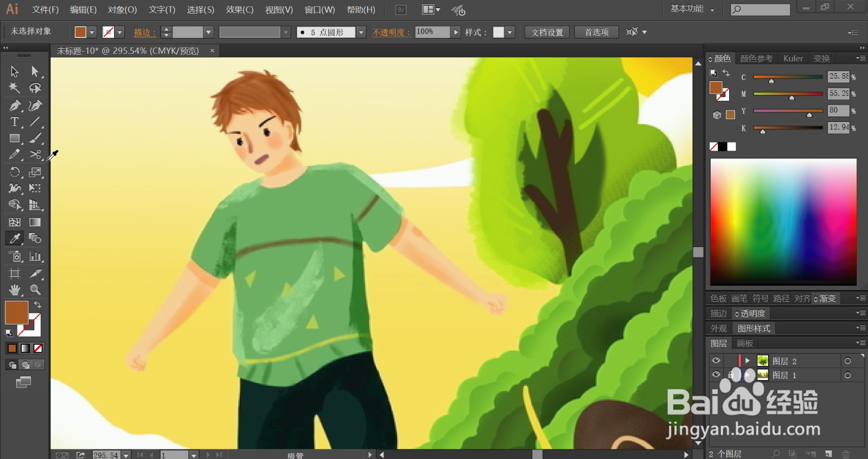Select the Blend tool

click(x=35, y=238)
